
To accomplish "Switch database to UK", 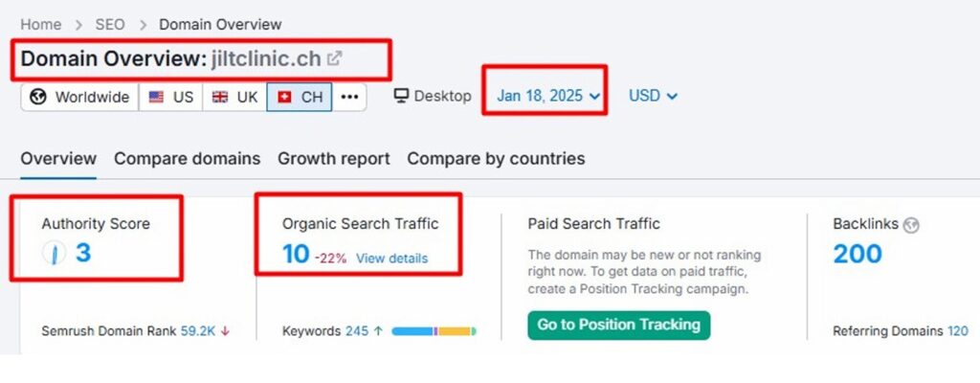I will [x=235, y=97].
